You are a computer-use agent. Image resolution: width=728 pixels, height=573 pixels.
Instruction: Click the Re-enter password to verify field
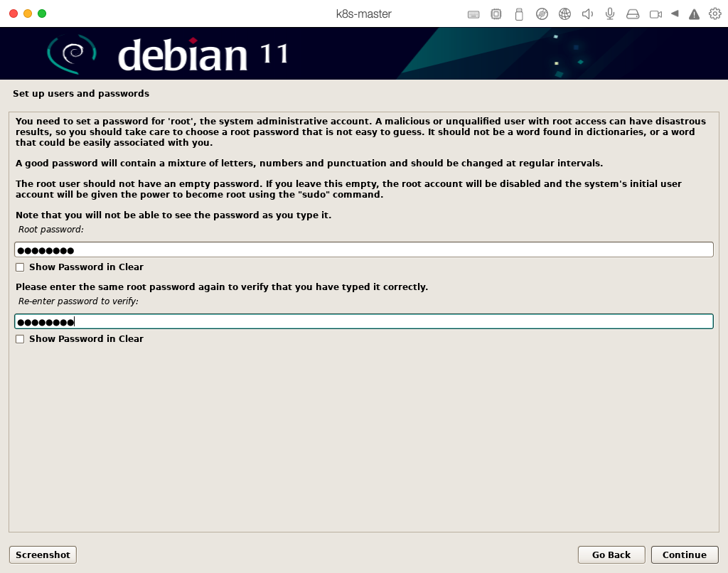click(363, 321)
